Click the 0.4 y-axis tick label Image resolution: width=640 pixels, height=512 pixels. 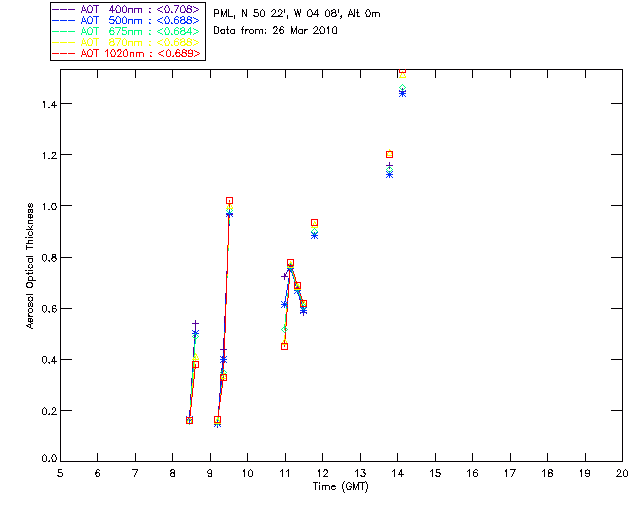[x=49, y=360]
